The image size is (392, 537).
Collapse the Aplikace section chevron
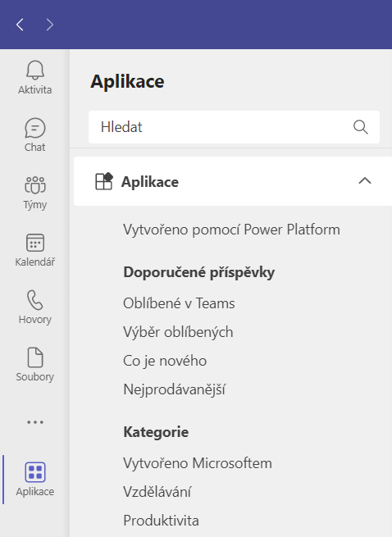pos(365,181)
